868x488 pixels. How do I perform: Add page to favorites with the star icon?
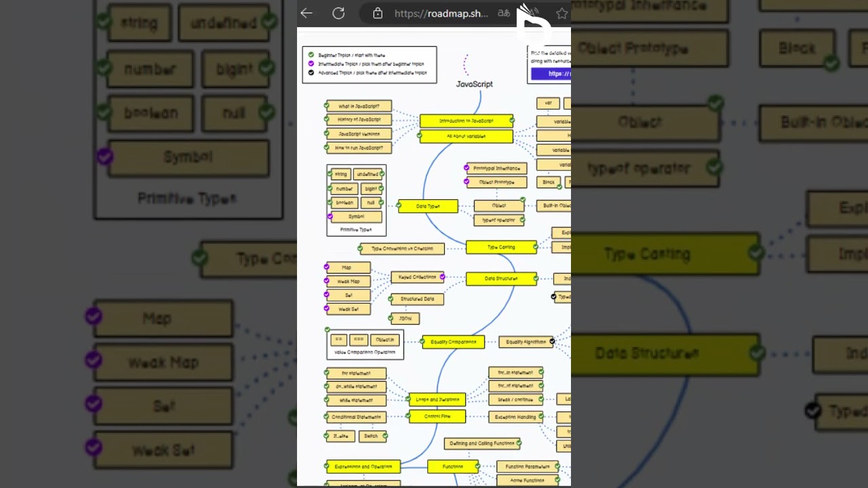coord(561,13)
